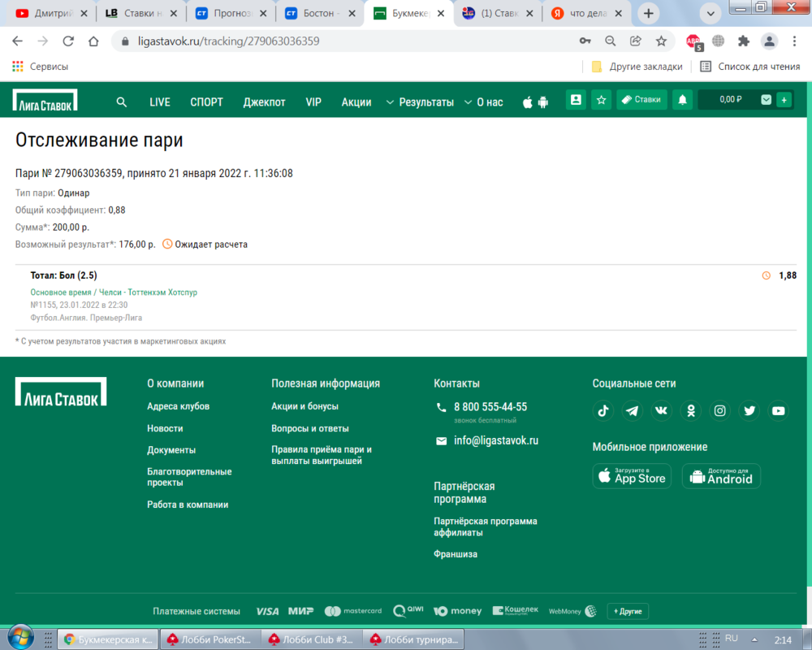Open the VIP menu item

(x=313, y=102)
